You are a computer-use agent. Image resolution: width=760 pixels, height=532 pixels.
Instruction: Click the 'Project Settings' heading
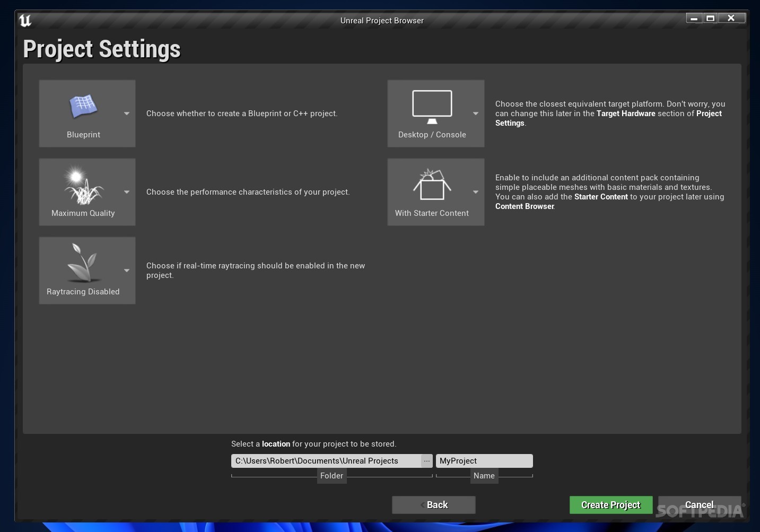(x=102, y=49)
